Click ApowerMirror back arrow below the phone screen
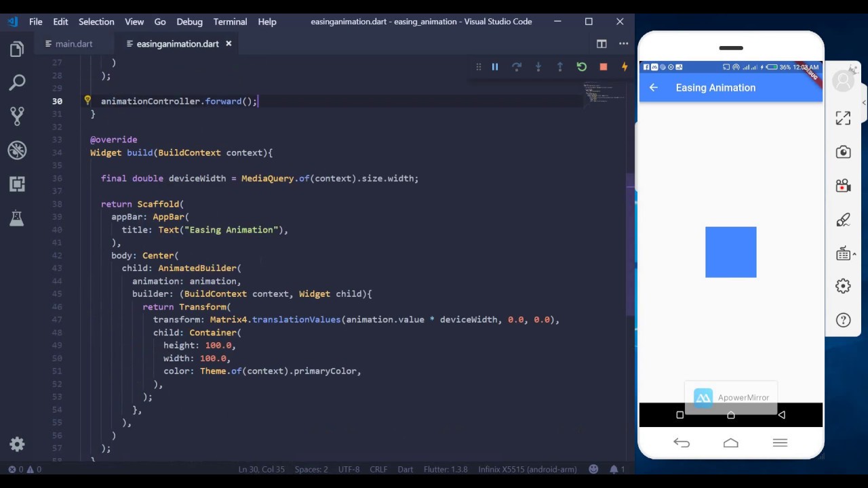This screenshot has width=868, height=488. coord(682,443)
